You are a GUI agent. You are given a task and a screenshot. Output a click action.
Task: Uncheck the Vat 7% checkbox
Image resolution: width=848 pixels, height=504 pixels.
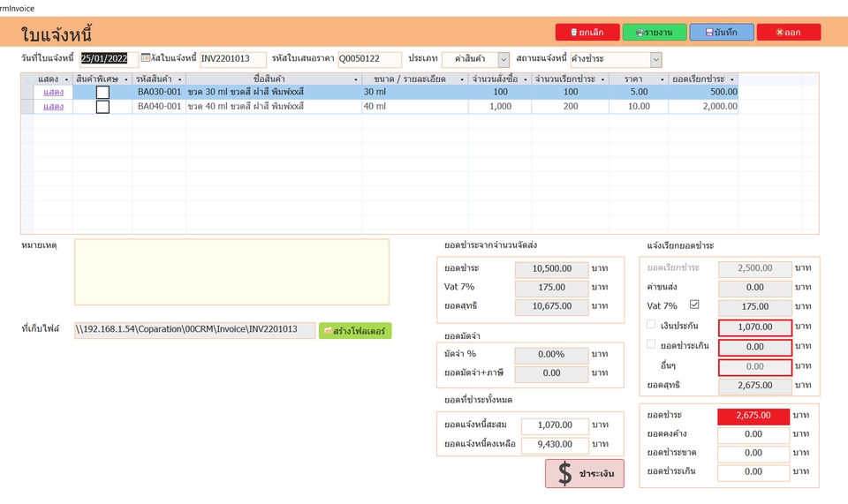click(x=694, y=305)
